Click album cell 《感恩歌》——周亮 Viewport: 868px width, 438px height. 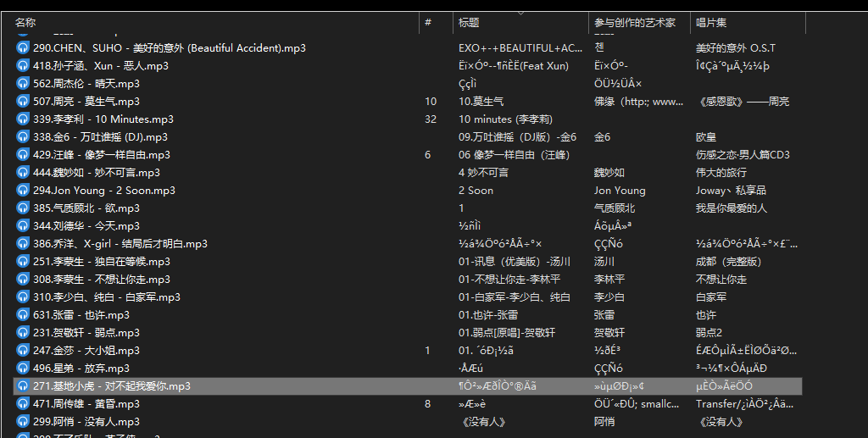tap(743, 101)
